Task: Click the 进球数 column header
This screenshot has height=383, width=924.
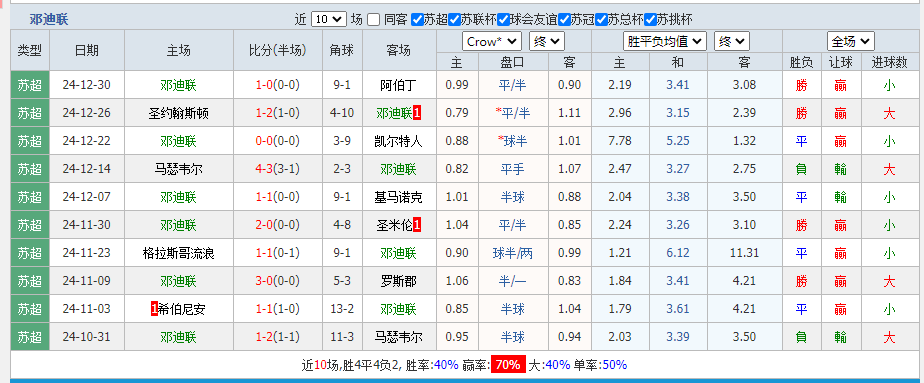Action: point(889,62)
